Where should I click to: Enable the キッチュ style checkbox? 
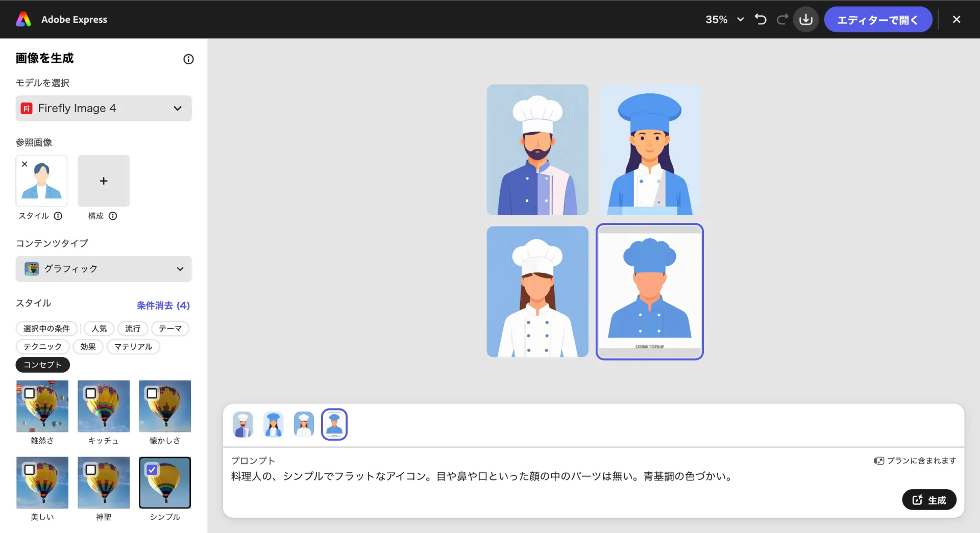[x=91, y=393]
